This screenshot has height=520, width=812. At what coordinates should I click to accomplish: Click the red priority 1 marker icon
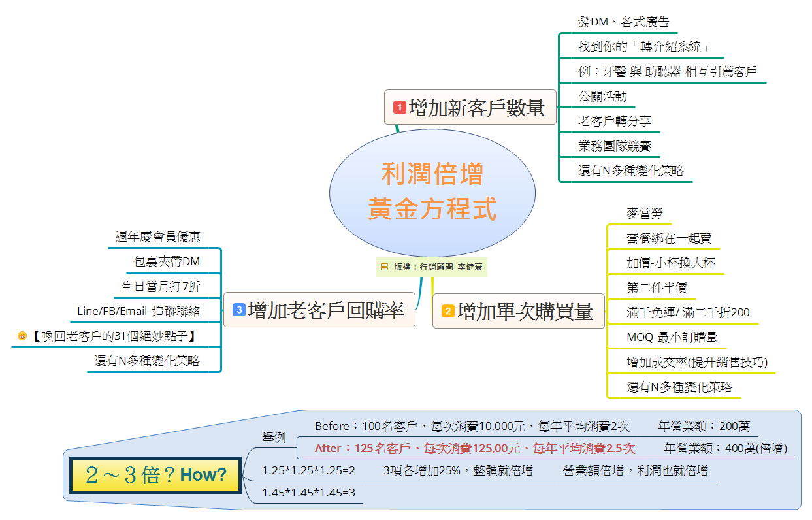tap(399, 107)
